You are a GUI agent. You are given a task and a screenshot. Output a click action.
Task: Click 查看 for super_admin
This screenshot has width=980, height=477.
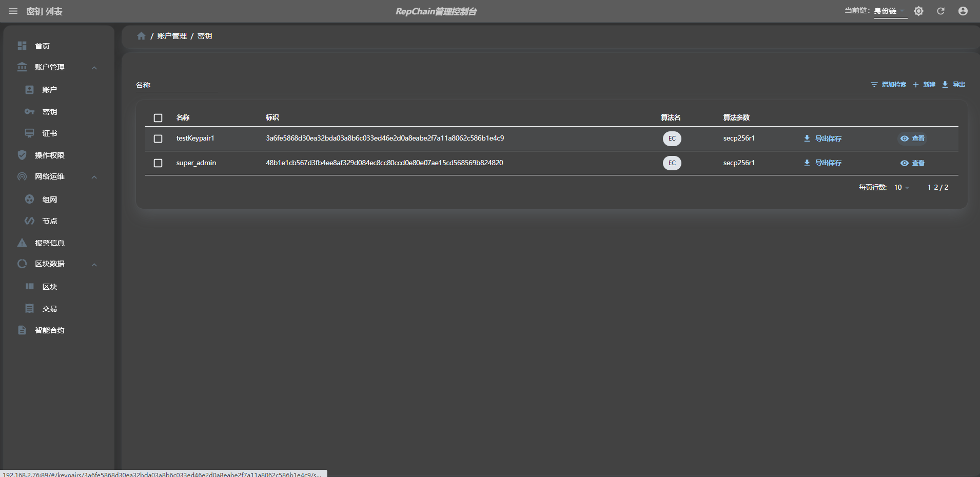[x=912, y=163]
